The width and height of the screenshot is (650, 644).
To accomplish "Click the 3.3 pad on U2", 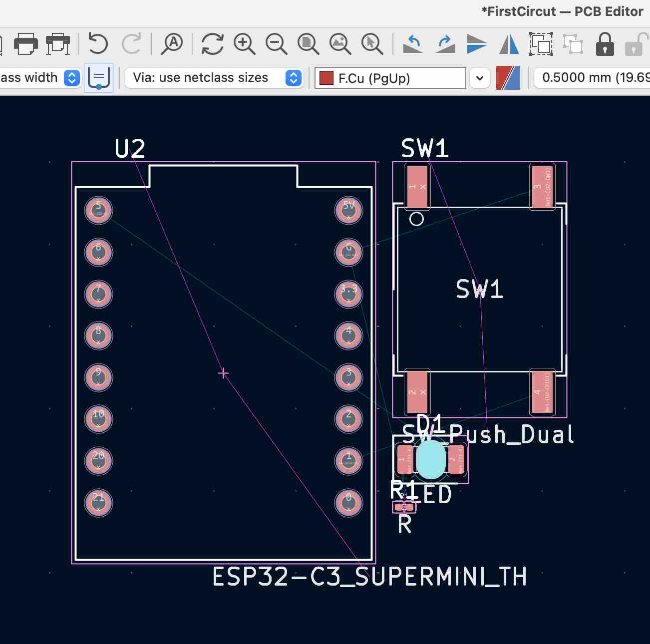I will [348, 294].
